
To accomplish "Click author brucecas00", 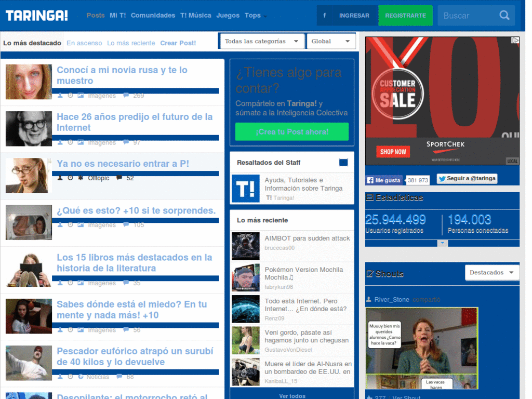I will (x=279, y=248).
